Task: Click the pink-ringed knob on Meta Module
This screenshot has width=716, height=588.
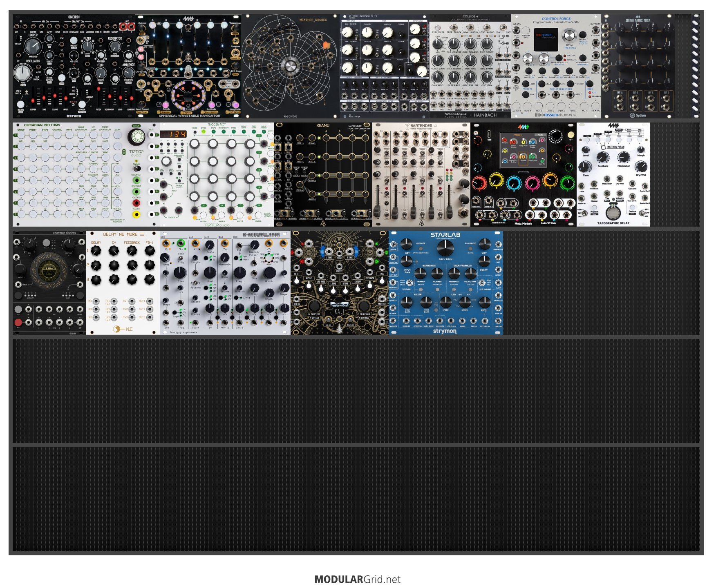Action: pyautogui.click(x=532, y=183)
